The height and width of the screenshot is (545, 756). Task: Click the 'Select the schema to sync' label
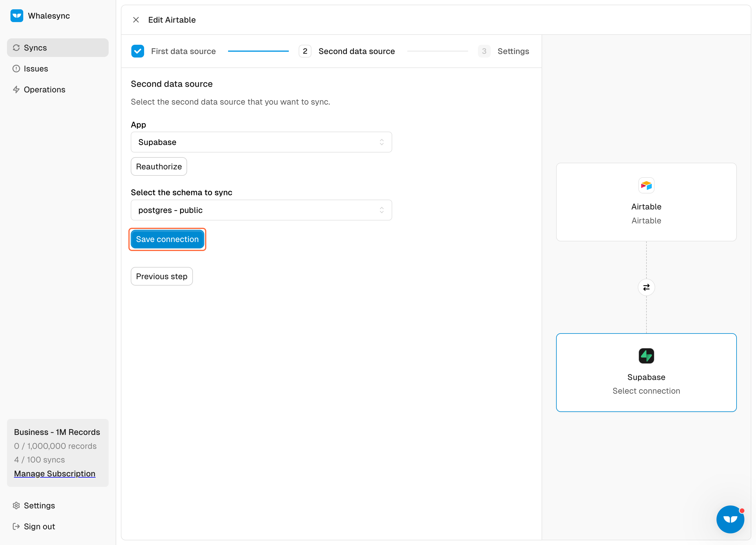point(181,192)
